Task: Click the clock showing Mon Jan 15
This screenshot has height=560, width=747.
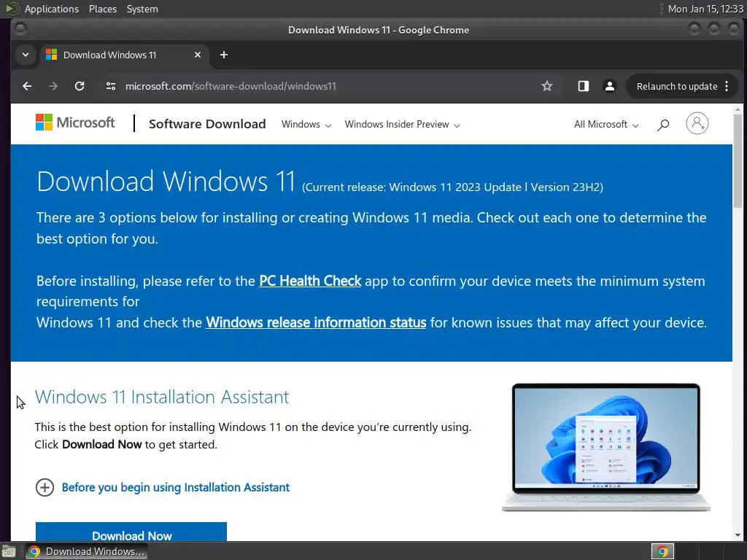Action: point(705,9)
